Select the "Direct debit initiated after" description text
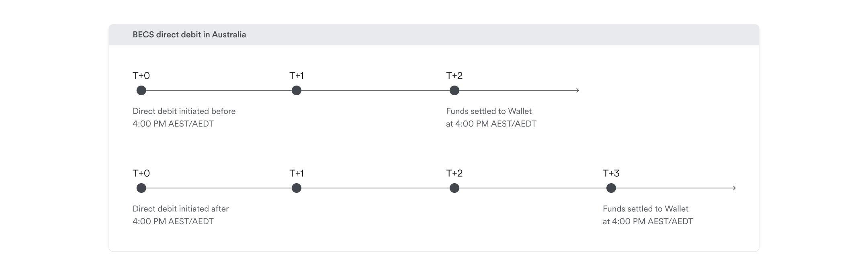 pyautogui.click(x=180, y=209)
